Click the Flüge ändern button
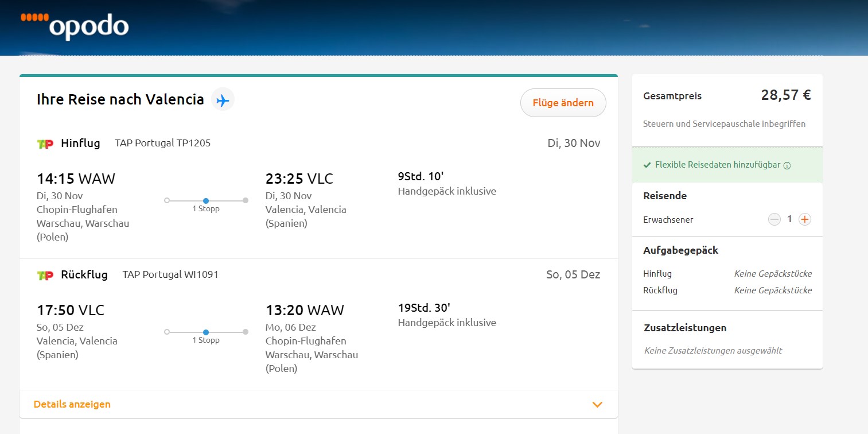This screenshot has width=868, height=434. tap(563, 103)
